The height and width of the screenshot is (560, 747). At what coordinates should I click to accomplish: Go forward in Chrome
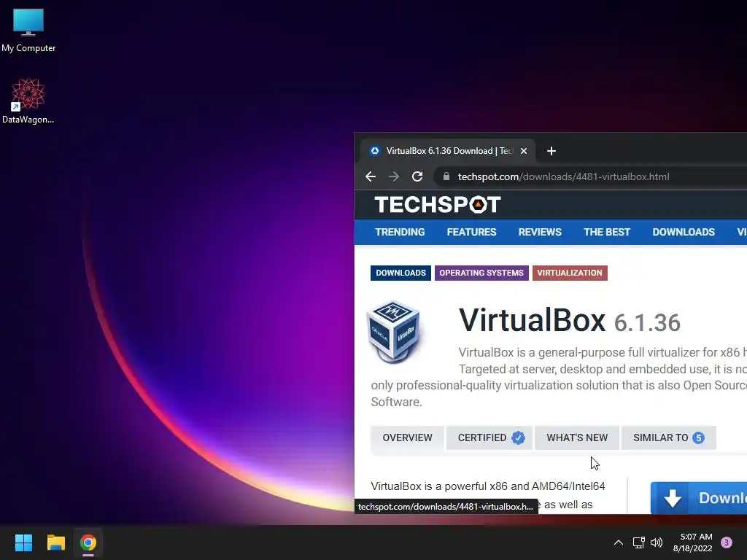click(x=393, y=176)
